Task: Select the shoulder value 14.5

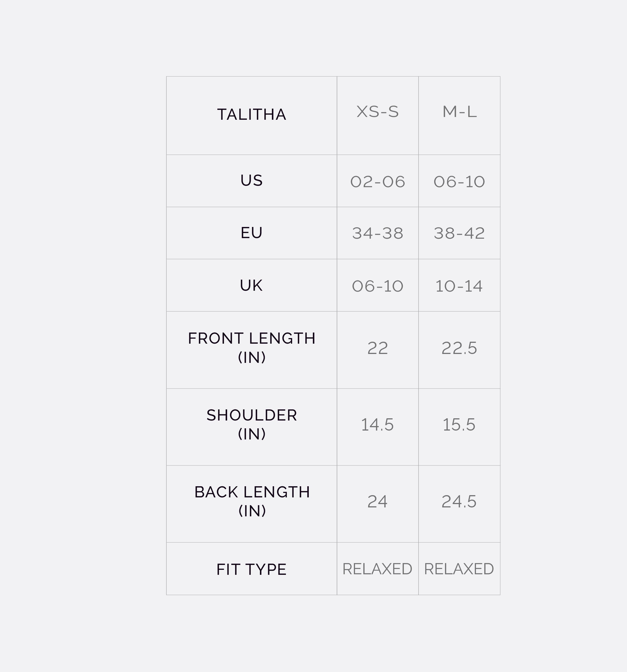Action: pyautogui.click(x=377, y=425)
